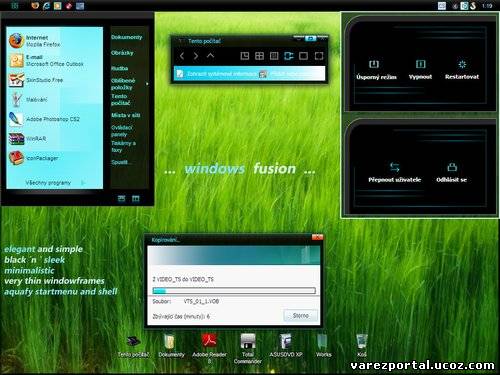Click the file name VTS_01_1.VOB text
The image size is (500, 375).
pyautogui.click(x=201, y=301)
